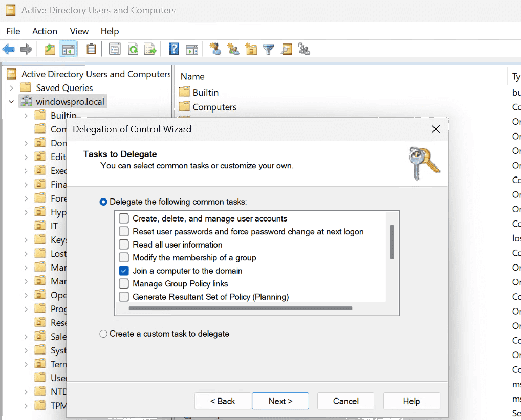Screen dimensions: 521x420
Task: Uncheck Join a computer to the domain
Action: pyautogui.click(x=123, y=271)
